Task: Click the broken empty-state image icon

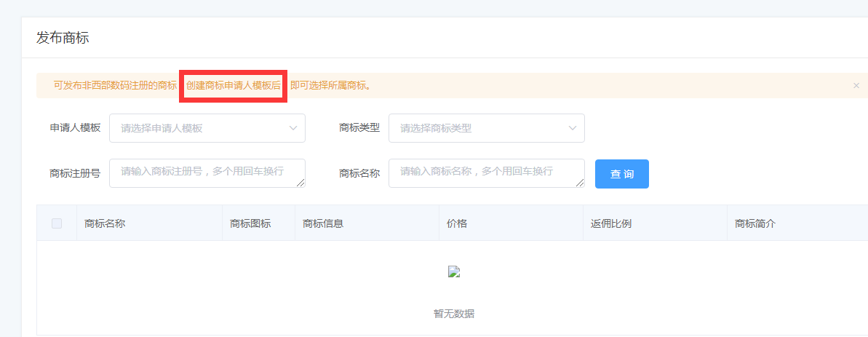Action: 454,272
